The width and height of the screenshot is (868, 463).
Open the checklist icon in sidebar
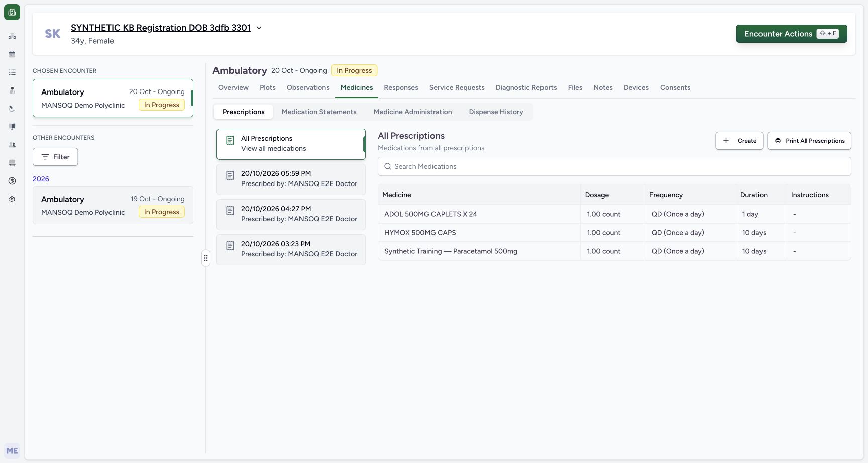pyautogui.click(x=12, y=72)
